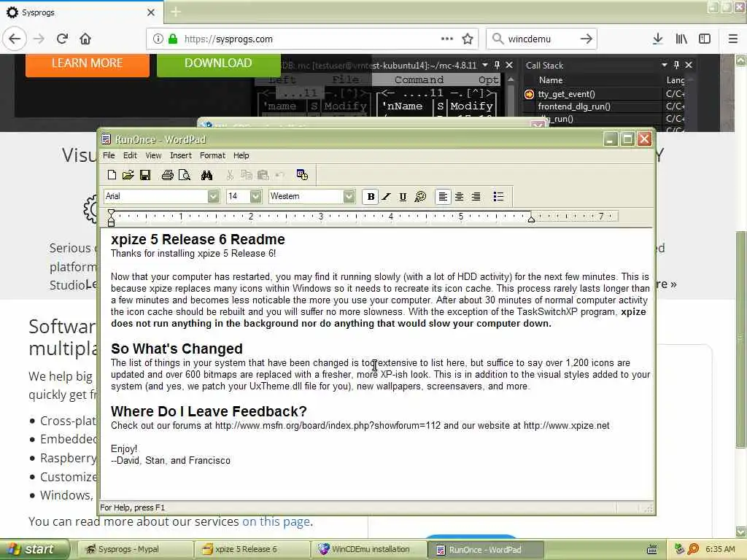This screenshot has width=747, height=560.
Task: Open the File menu in WordPad
Action: point(109,155)
